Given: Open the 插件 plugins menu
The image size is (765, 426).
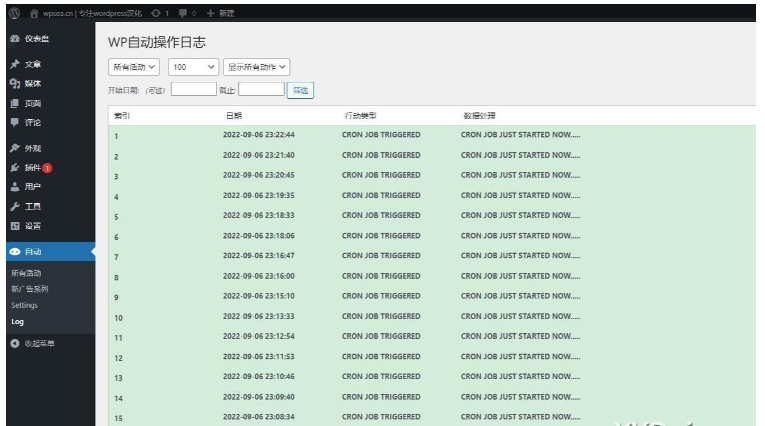Looking at the screenshot, I should (35, 168).
